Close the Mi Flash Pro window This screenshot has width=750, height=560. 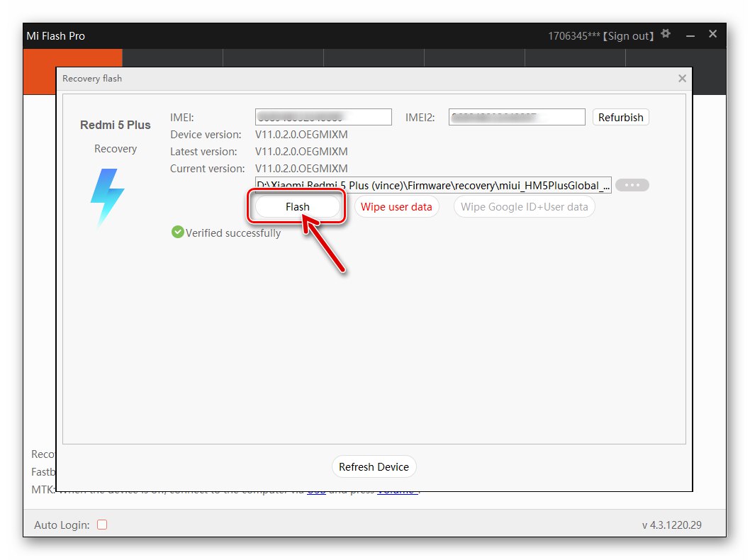coord(712,34)
